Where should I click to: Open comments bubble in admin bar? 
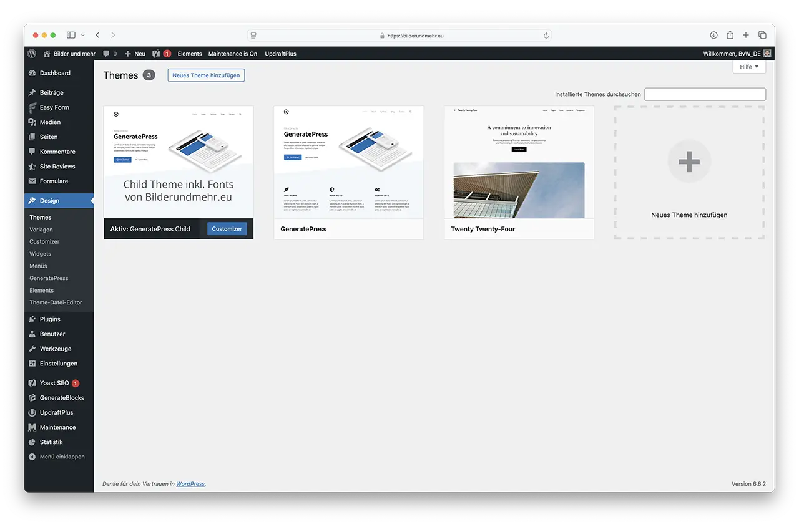point(110,54)
